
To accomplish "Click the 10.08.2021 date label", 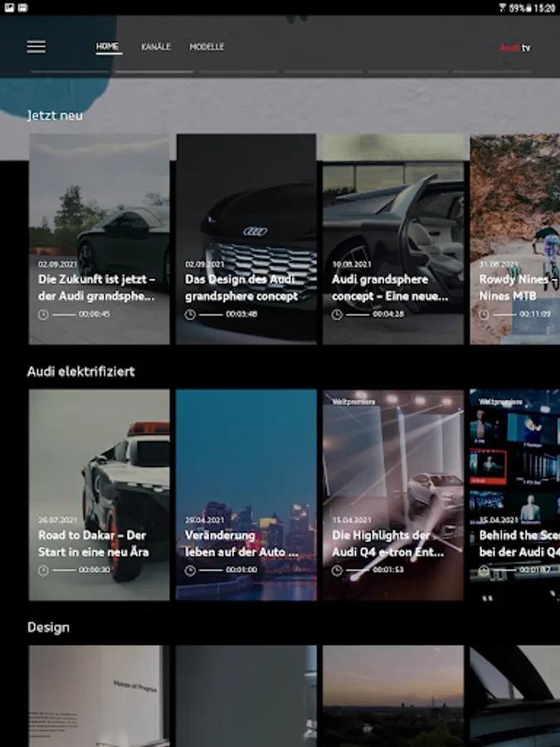I will (352, 264).
